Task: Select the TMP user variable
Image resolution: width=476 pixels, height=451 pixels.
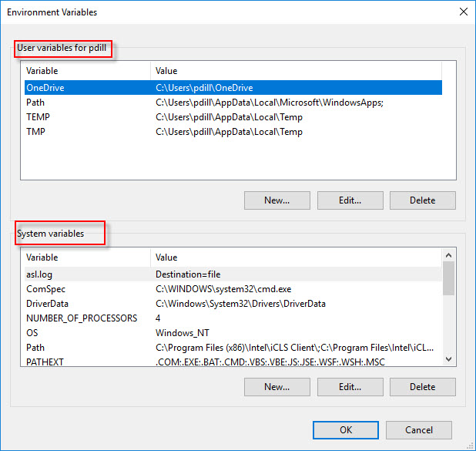Action: [233, 132]
